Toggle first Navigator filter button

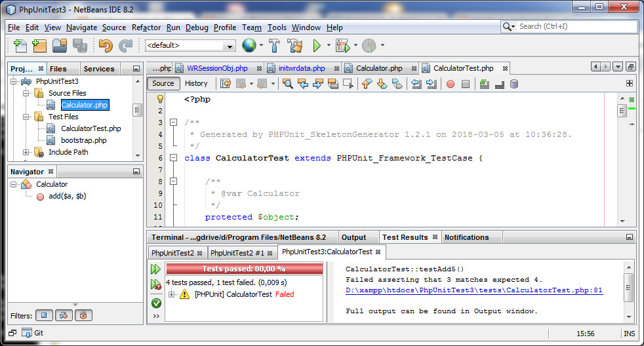click(44, 316)
